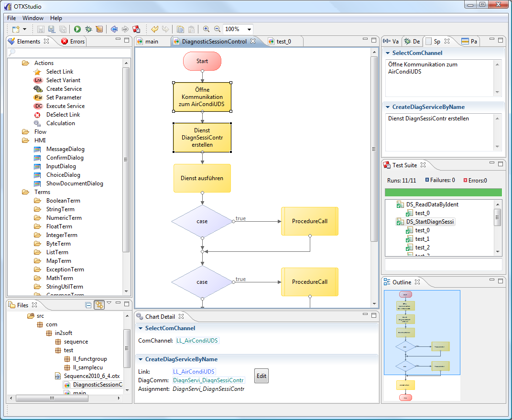Screen dimensions: 512x420
Task: Click the Edit button in Chart Detail
Action: (x=261, y=376)
